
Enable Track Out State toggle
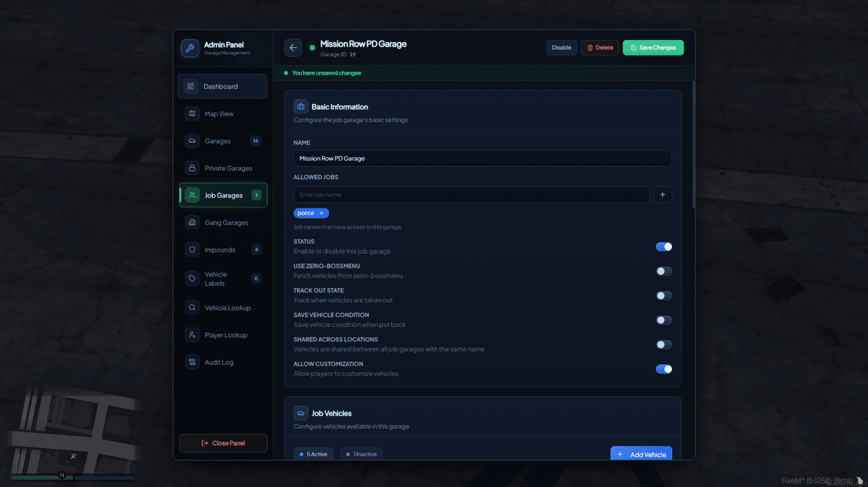coord(664,296)
